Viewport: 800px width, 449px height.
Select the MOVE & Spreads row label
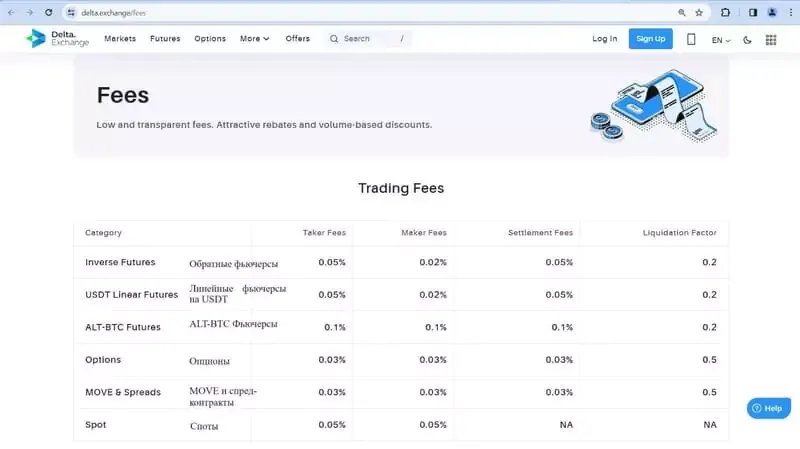tap(122, 392)
